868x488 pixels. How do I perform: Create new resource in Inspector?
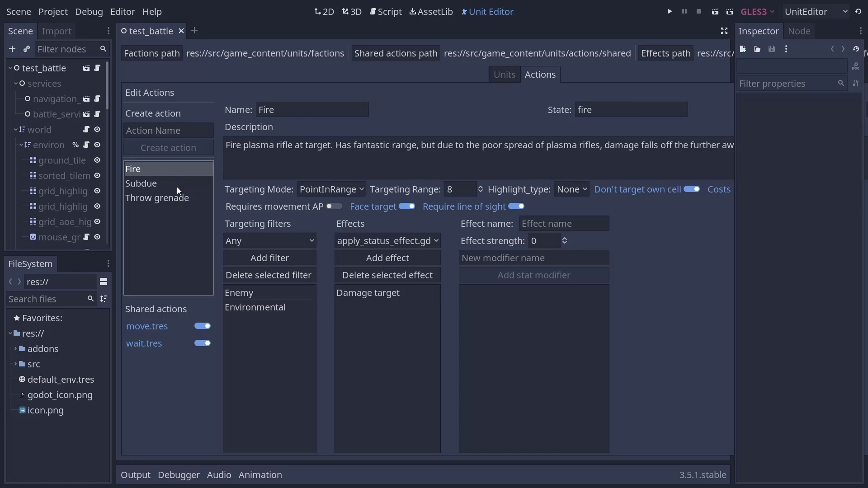coord(743,49)
